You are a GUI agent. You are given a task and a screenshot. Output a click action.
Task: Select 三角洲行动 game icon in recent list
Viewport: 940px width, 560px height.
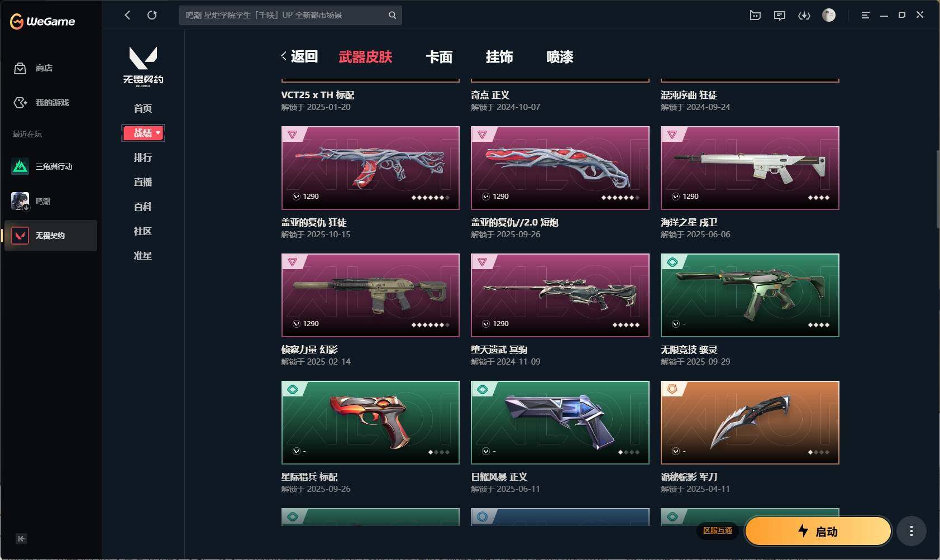coord(20,166)
